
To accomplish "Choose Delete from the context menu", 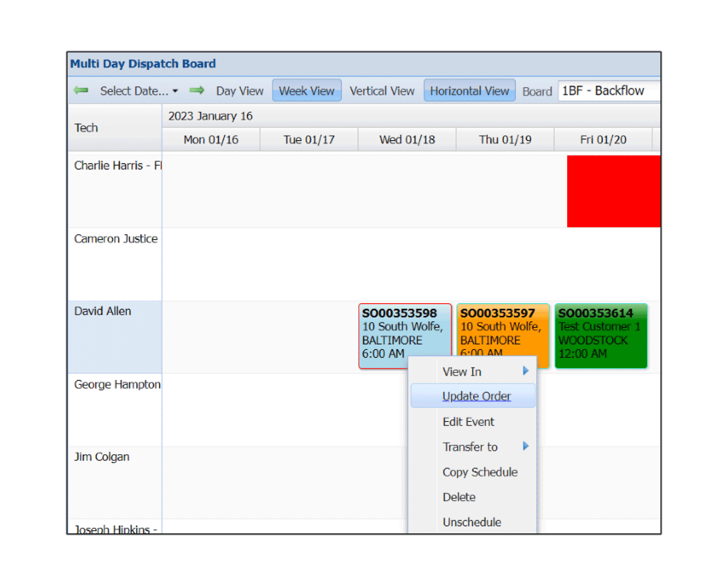I will 459,497.
